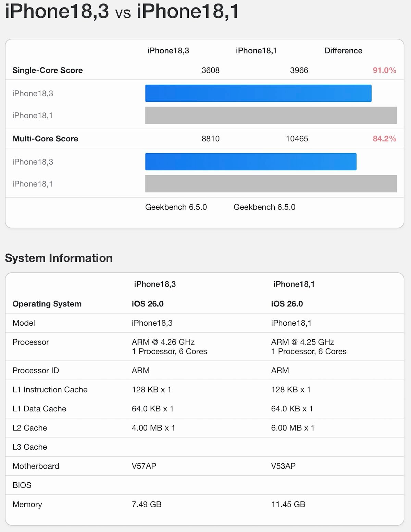Click the BIOS row label
The image size is (411, 532).
pos(22,485)
